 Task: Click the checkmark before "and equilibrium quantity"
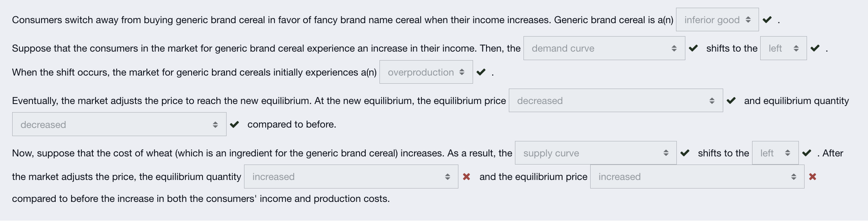(731, 101)
